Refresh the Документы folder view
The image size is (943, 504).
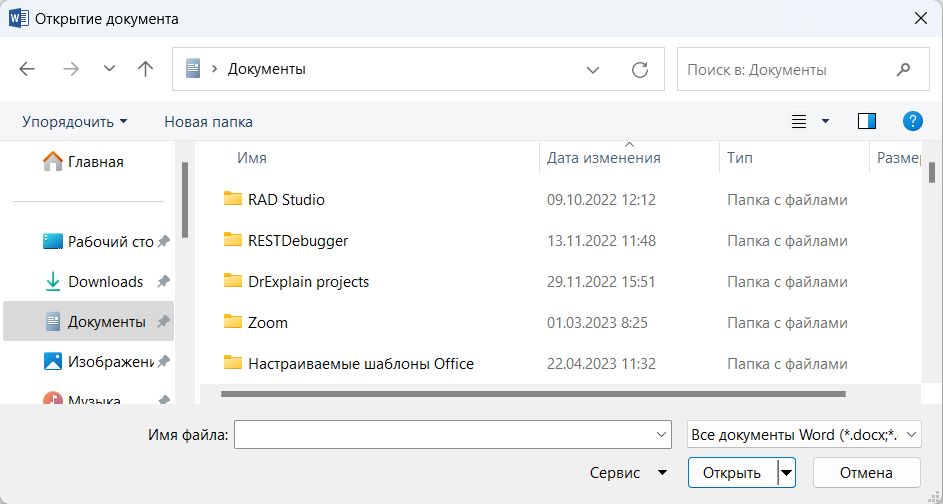640,70
